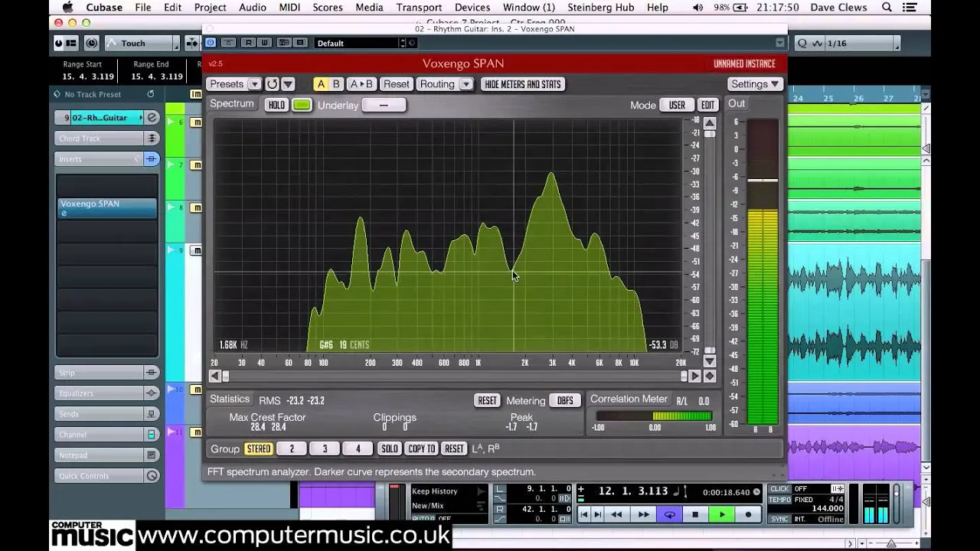Expand the Strip inspector section
The width and height of the screenshot is (980, 551).
(x=107, y=373)
